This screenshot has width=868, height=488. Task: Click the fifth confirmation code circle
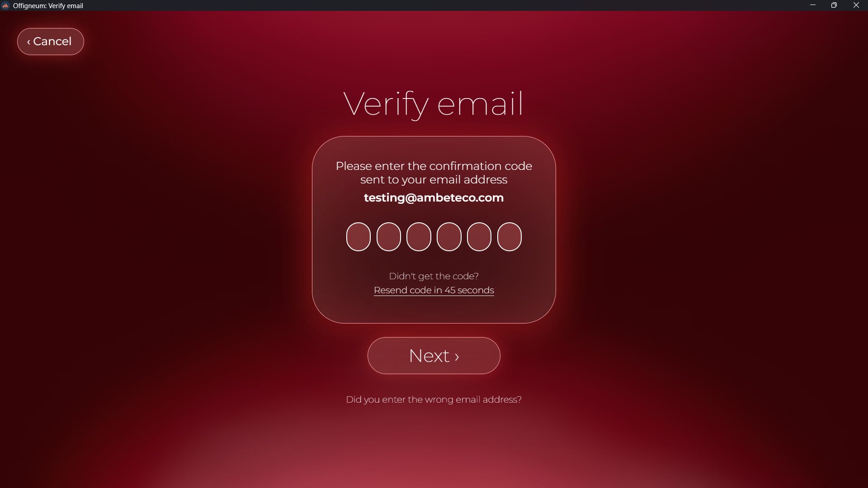click(x=479, y=237)
